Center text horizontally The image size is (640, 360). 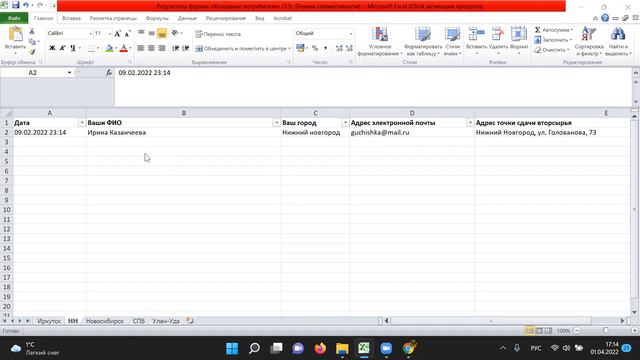[x=151, y=48]
